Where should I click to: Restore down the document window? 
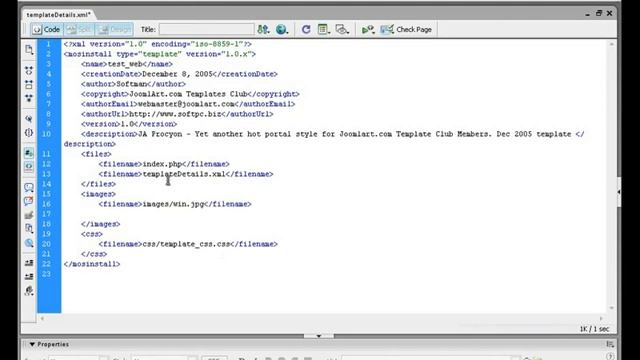pos(599,13)
